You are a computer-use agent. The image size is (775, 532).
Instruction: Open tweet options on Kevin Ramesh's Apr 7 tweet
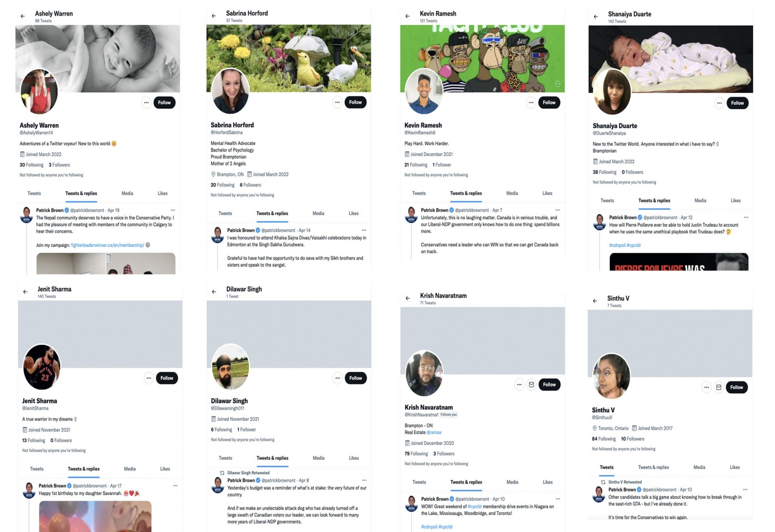click(557, 210)
